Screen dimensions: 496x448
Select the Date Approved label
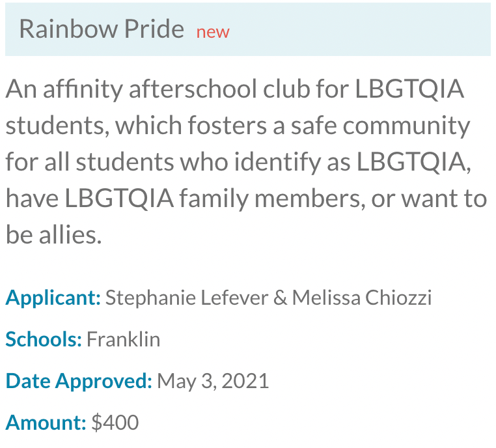coord(79,381)
